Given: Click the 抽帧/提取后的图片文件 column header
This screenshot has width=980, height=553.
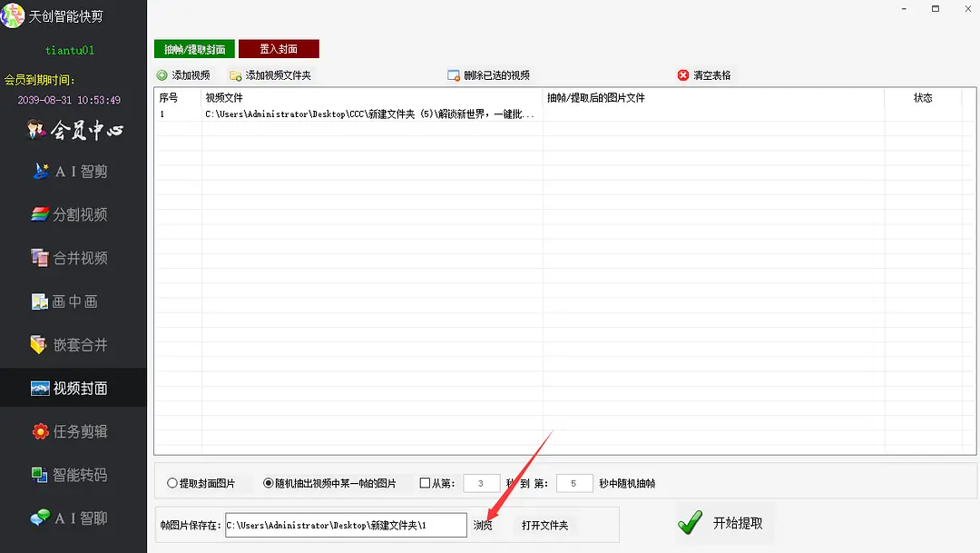Looking at the screenshot, I should click(x=595, y=97).
